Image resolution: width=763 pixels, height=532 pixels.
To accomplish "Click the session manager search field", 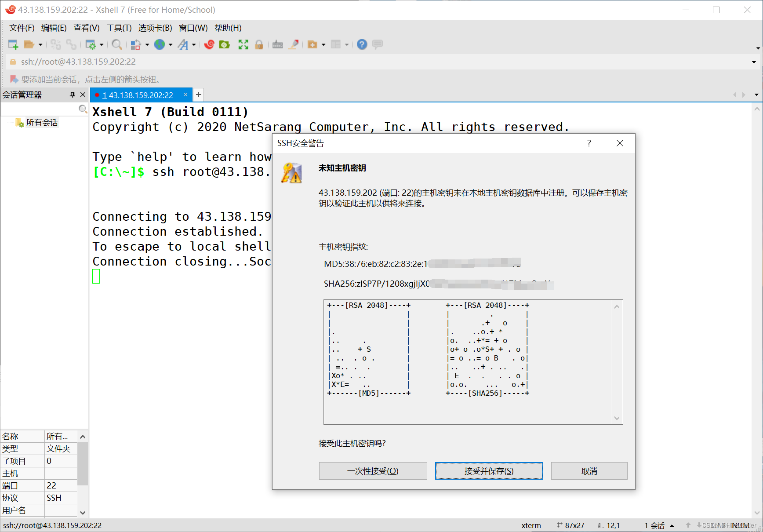I will [40, 109].
